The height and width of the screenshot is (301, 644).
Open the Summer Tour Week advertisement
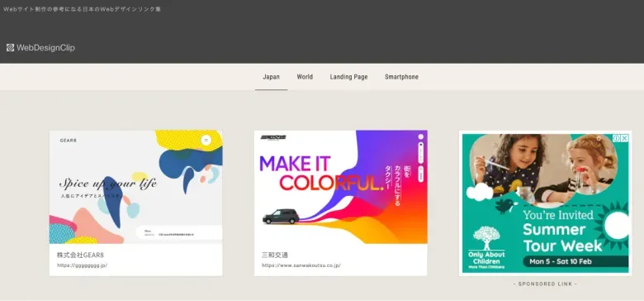click(545, 203)
